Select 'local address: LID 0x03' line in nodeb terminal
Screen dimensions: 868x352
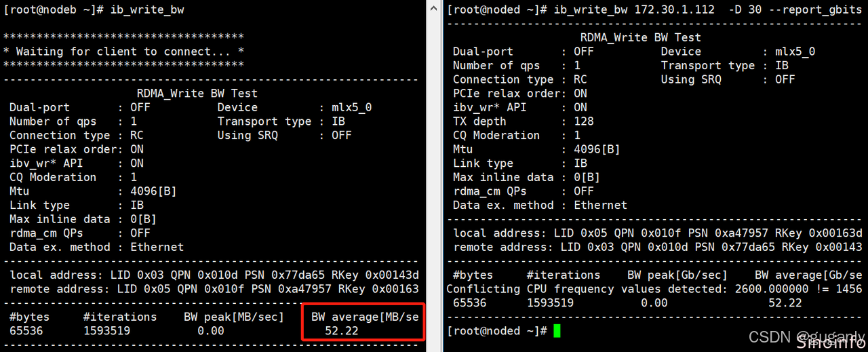tap(214, 275)
